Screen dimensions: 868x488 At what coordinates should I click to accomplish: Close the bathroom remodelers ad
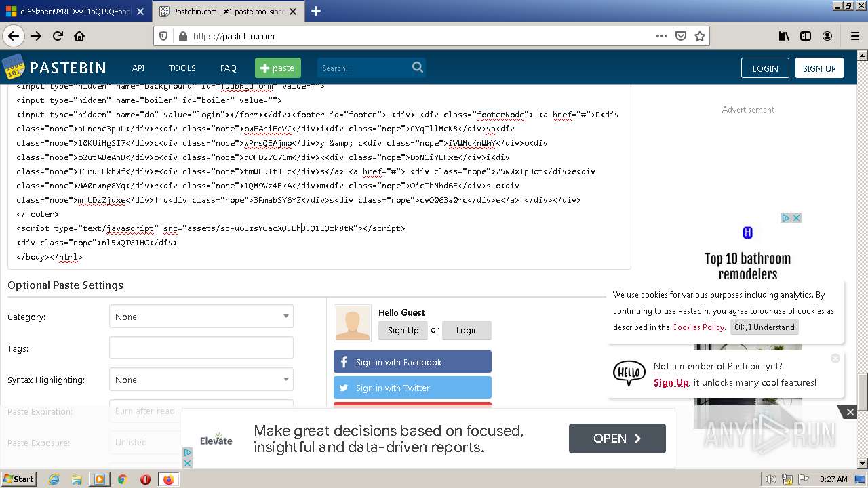tap(797, 218)
